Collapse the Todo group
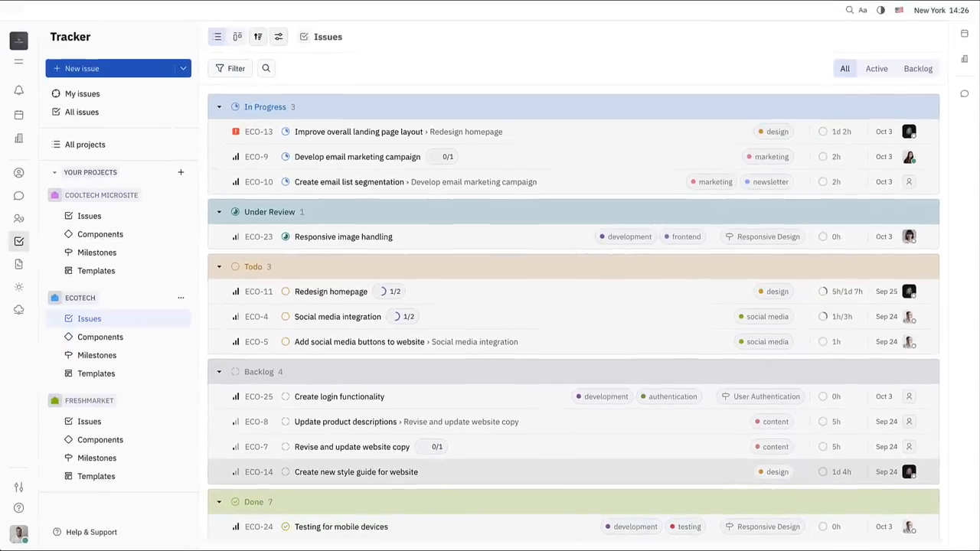 pyautogui.click(x=219, y=266)
